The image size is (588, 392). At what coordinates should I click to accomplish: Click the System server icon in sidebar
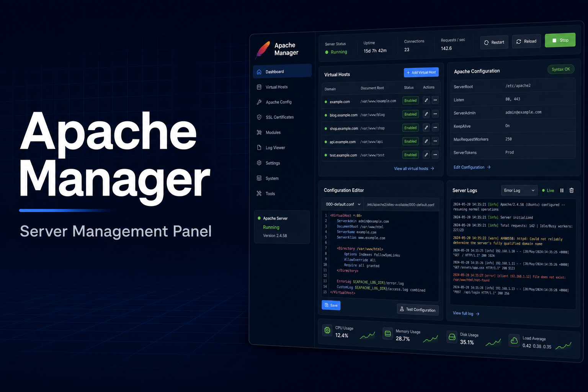259,178
